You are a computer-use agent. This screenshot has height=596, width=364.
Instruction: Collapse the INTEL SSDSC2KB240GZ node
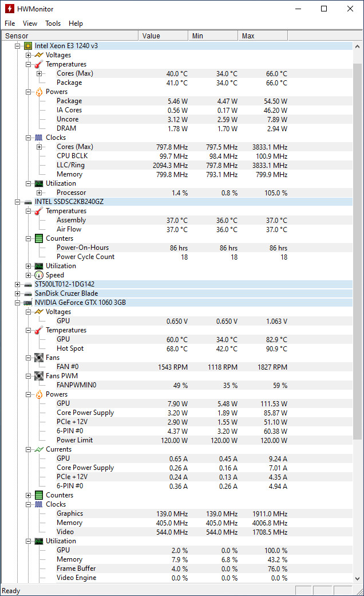coord(18,202)
